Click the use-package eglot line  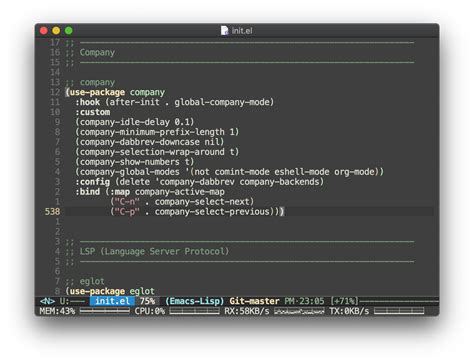point(110,291)
